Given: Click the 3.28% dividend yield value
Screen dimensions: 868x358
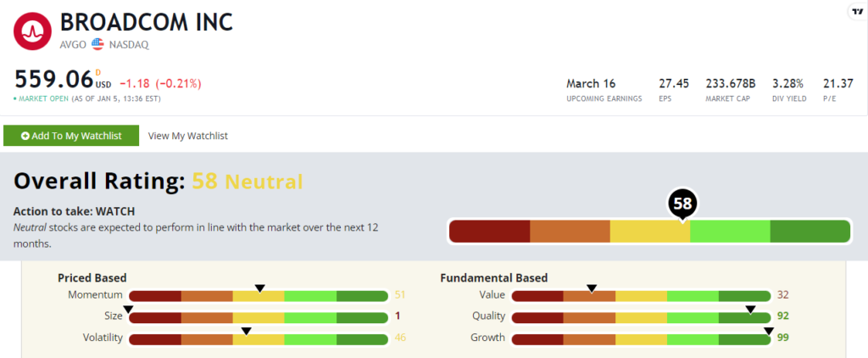Looking at the screenshot, I should click(x=787, y=84).
